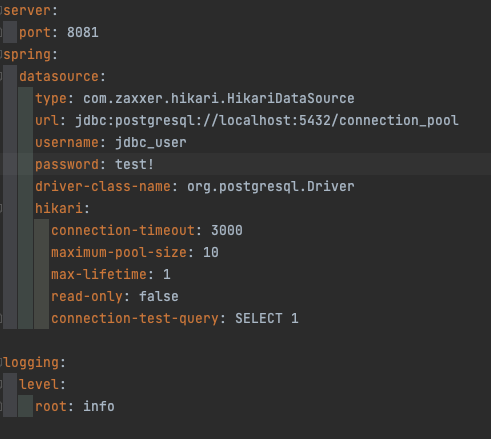Collapse the server block fold marker
Viewport: 491px width, 439px height.
(x=1, y=11)
